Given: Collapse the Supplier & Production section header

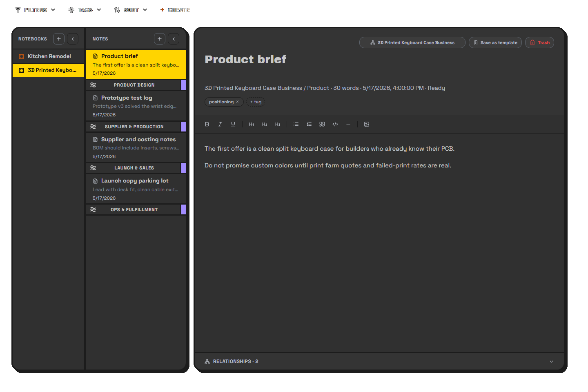Looking at the screenshot, I should click(x=134, y=127).
